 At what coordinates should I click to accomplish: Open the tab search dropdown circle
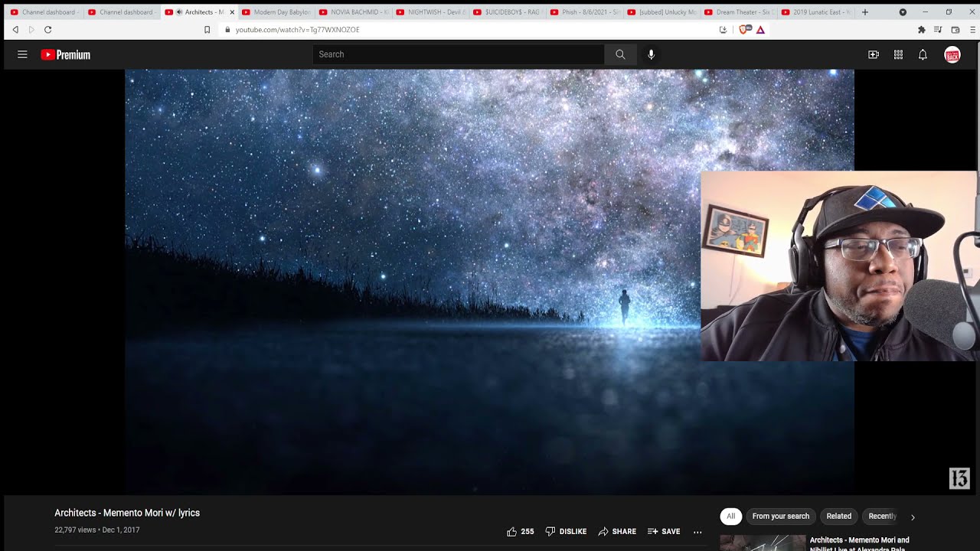903,12
